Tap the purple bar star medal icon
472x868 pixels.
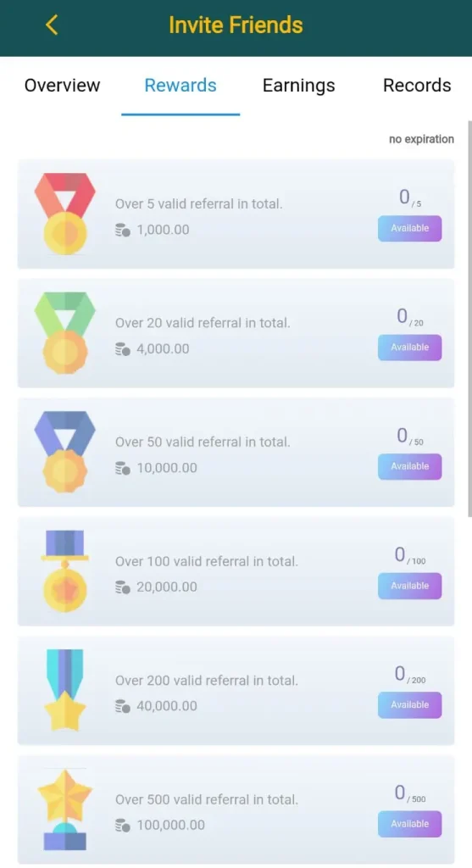point(64,570)
